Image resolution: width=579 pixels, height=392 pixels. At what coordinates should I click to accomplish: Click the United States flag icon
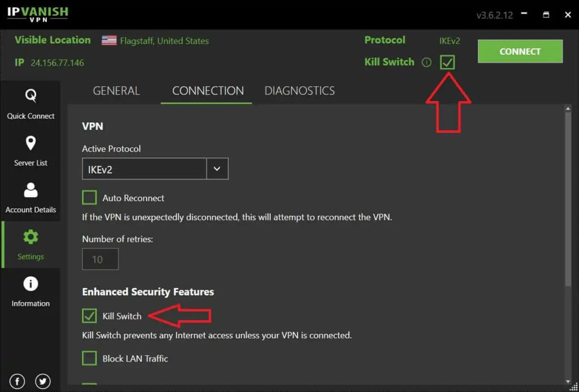[109, 41]
